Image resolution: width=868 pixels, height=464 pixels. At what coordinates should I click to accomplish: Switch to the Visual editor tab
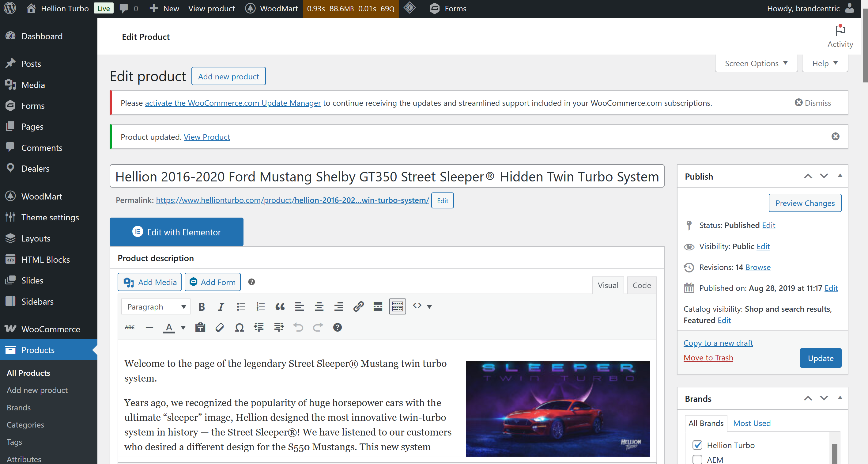(x=608, y=285)
